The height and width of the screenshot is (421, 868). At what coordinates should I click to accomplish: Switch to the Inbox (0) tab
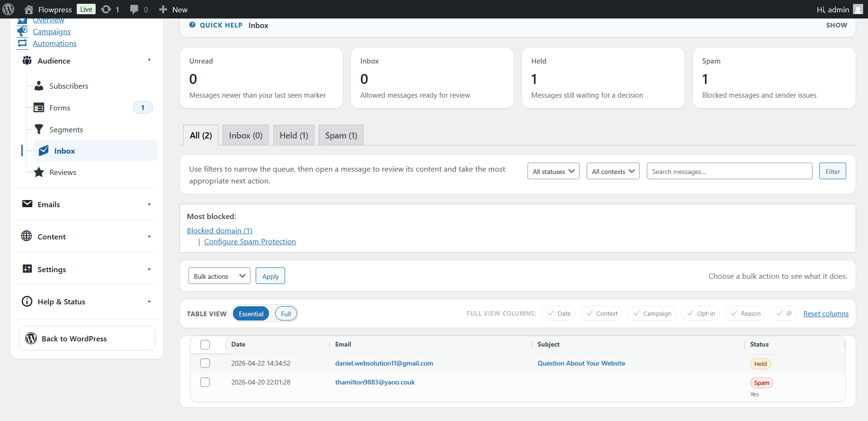tap(245, 135)
